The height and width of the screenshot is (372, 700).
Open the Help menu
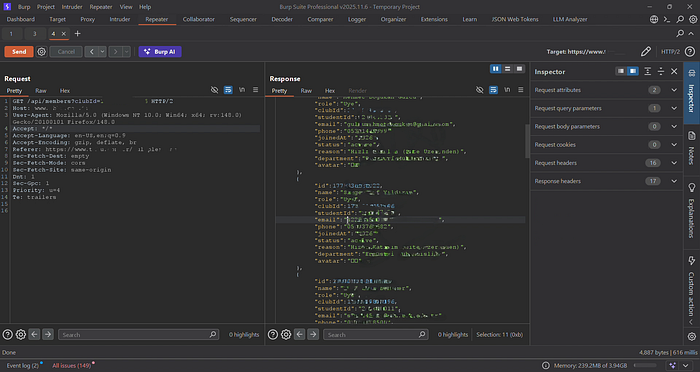(145, 7)
